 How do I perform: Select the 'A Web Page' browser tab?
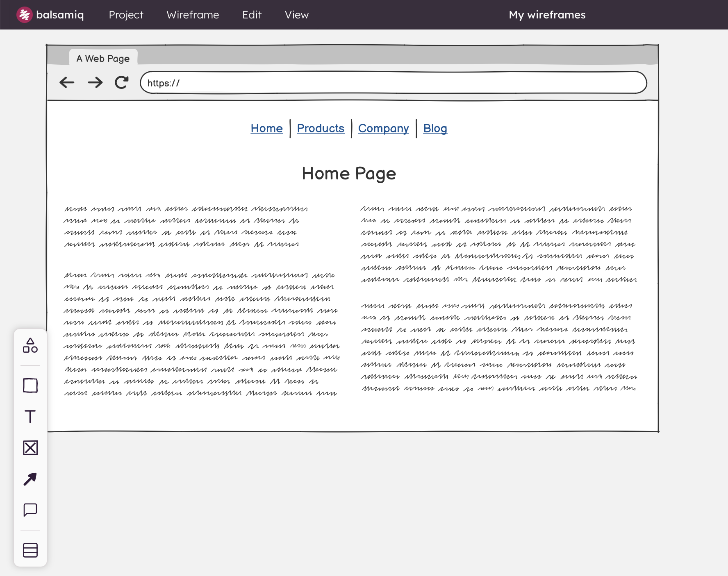point(103,59)
